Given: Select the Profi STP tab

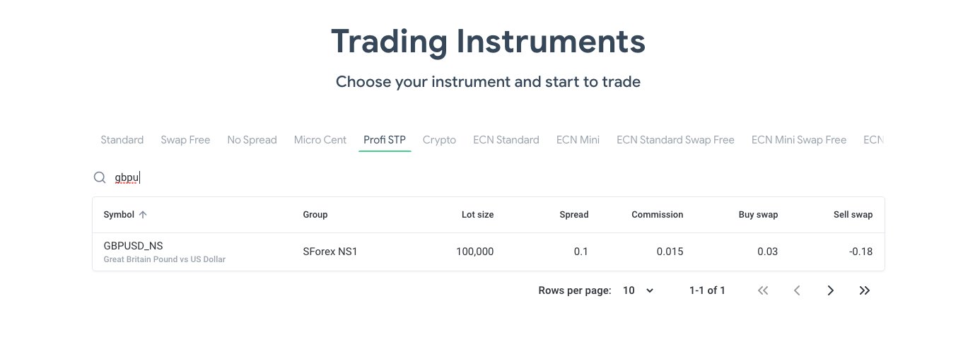Looking at the screenshot, I should pos(385,140).
